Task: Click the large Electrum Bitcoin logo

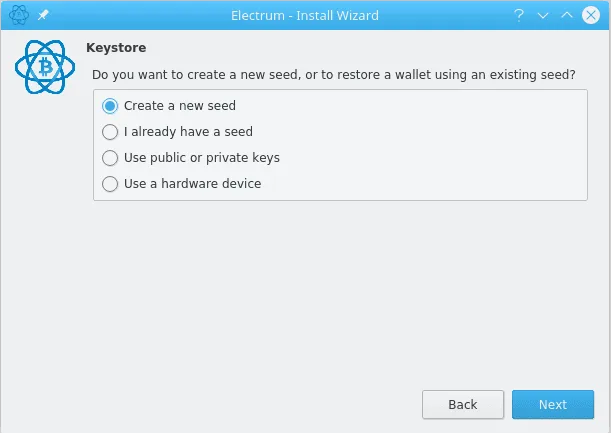Action: [x=45, y=67]
